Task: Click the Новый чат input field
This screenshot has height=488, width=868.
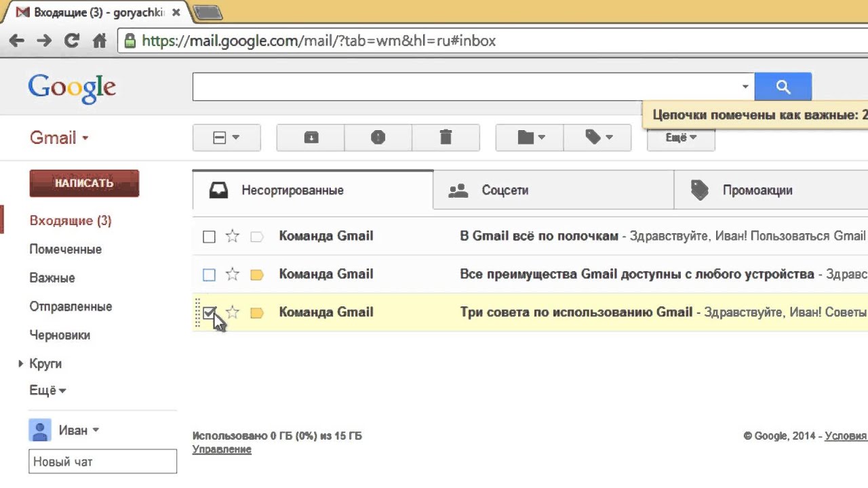Action: pyautogui.click(x=102, y=462)
